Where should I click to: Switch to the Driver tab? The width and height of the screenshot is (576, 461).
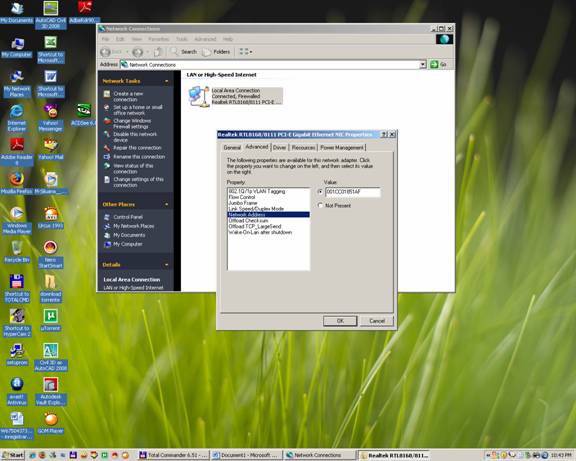point(280,148)
